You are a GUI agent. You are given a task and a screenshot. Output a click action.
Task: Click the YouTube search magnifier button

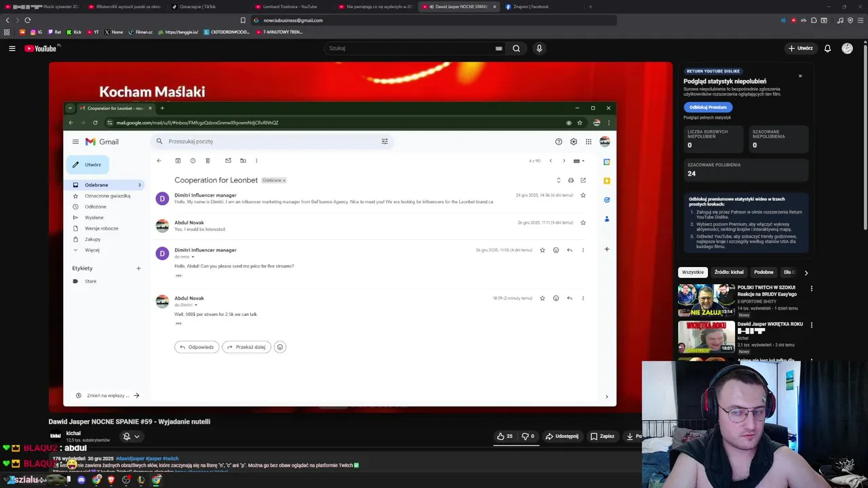[516, 48]
